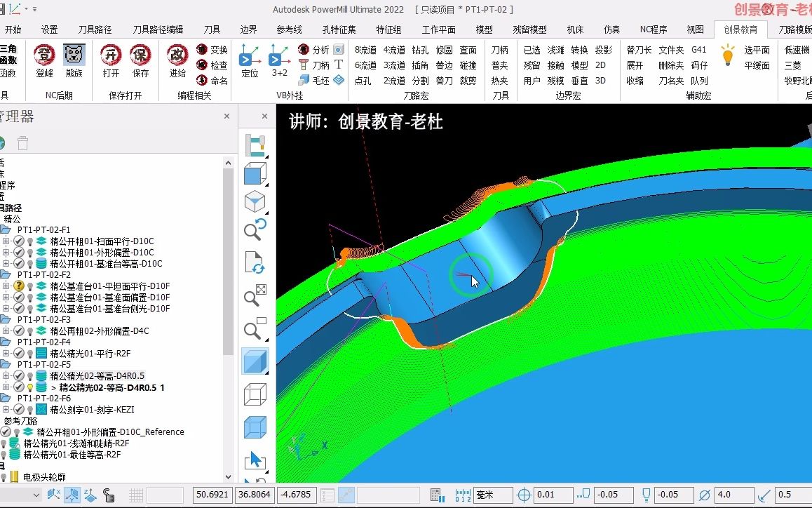Open the NC程序 ribbon tab
This screenshot has width=812, height=508.
point(654,29)
